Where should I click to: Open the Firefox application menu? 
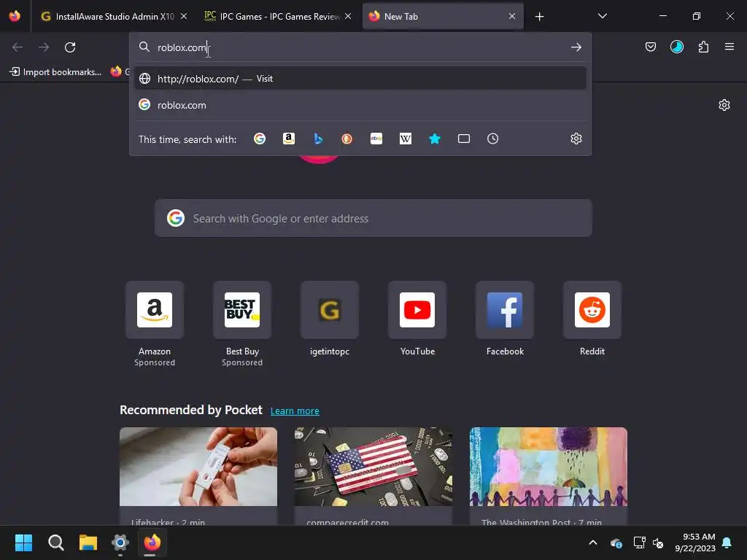pyautogui.click(x=729, y=47)
